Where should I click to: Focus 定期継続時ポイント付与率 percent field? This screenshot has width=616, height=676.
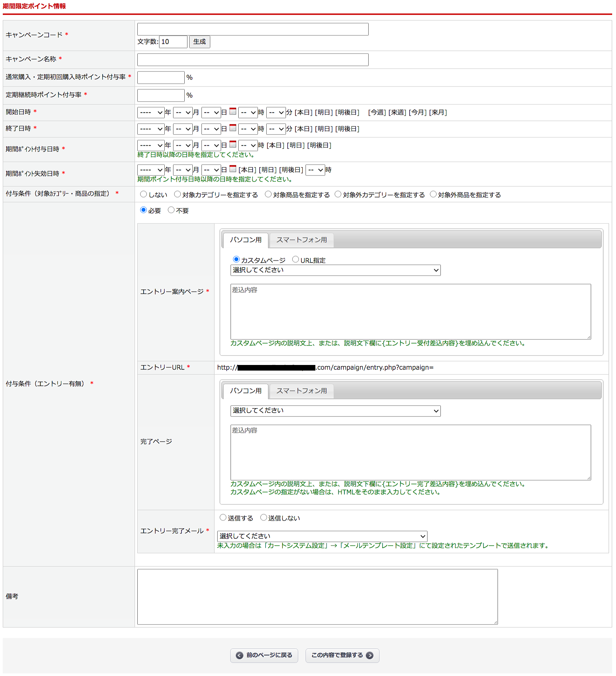click(161, 95)
